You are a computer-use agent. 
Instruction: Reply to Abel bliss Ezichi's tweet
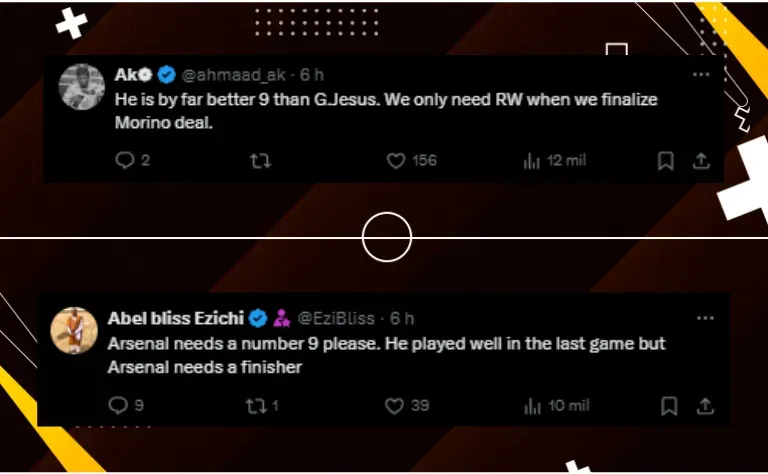(118, 405)
